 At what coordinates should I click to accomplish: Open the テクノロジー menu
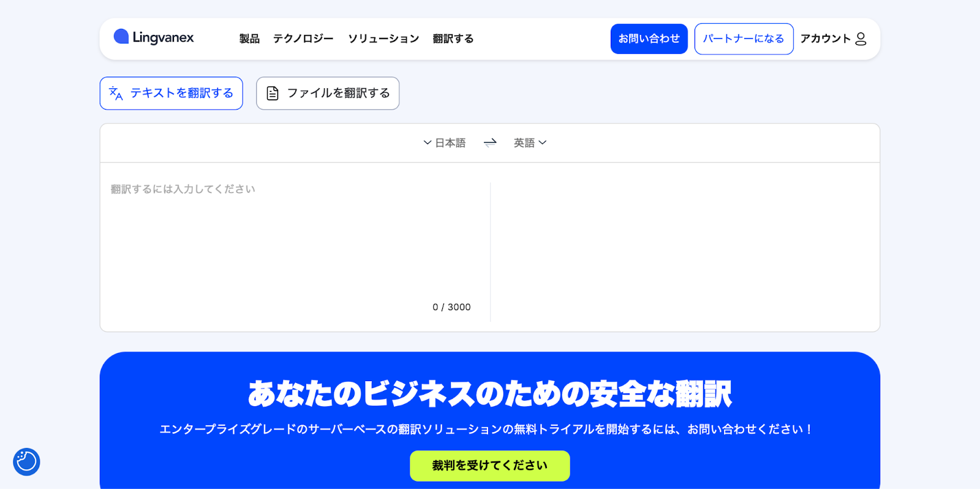[303, 39]
